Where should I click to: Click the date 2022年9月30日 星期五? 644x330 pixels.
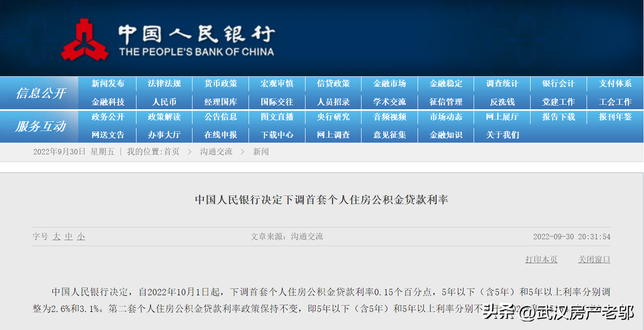click(x=74, y=152)
